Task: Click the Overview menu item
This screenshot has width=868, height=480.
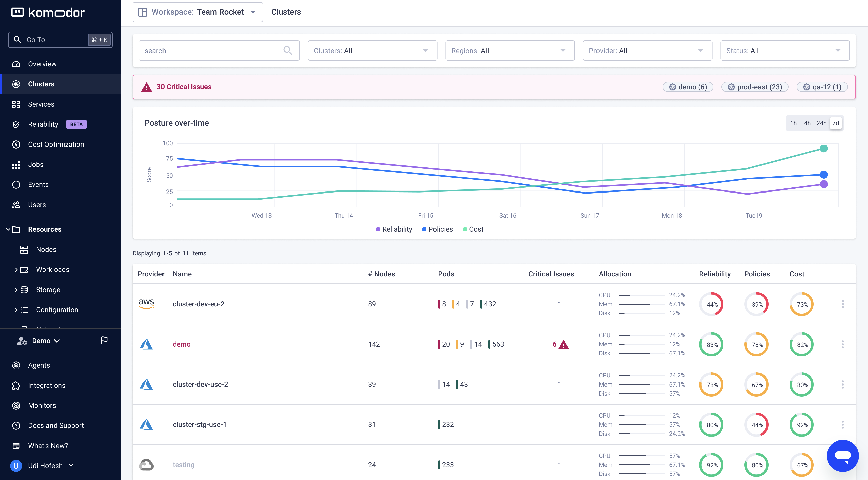Action: (41, 64)
